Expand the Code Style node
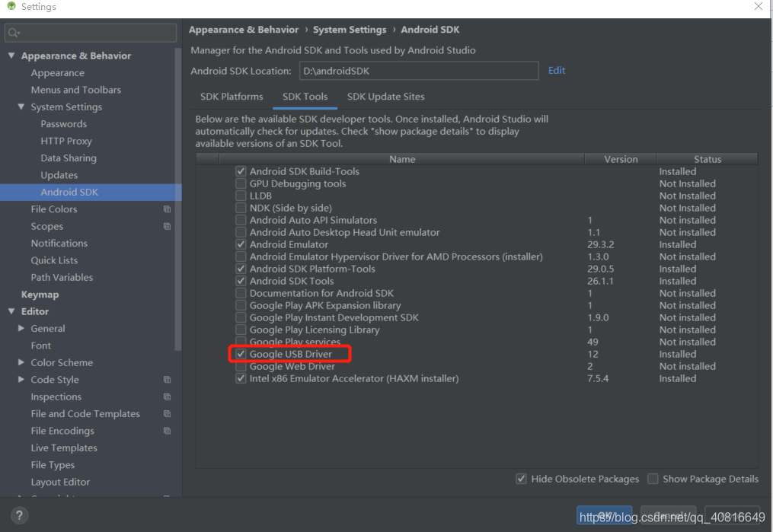The height and width of the screenshot is (532, 773). click(x=21, y=379)
